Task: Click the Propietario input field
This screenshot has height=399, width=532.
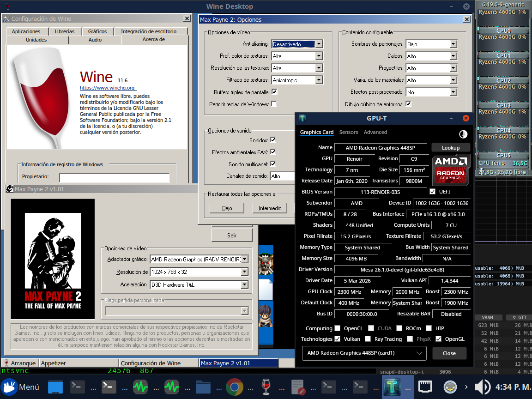Action: [115, 177]
